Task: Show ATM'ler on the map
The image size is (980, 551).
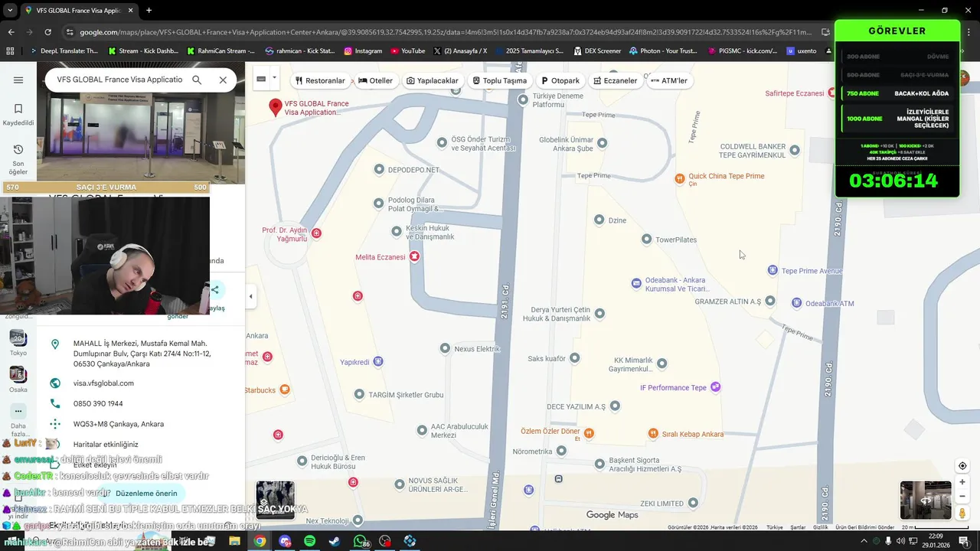Action: (x=669, y=80)
